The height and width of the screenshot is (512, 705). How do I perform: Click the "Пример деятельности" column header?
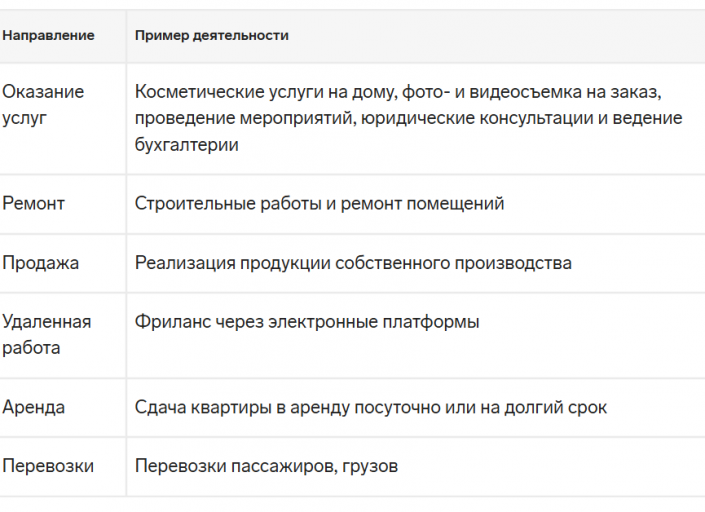click(x=211, y=36)
